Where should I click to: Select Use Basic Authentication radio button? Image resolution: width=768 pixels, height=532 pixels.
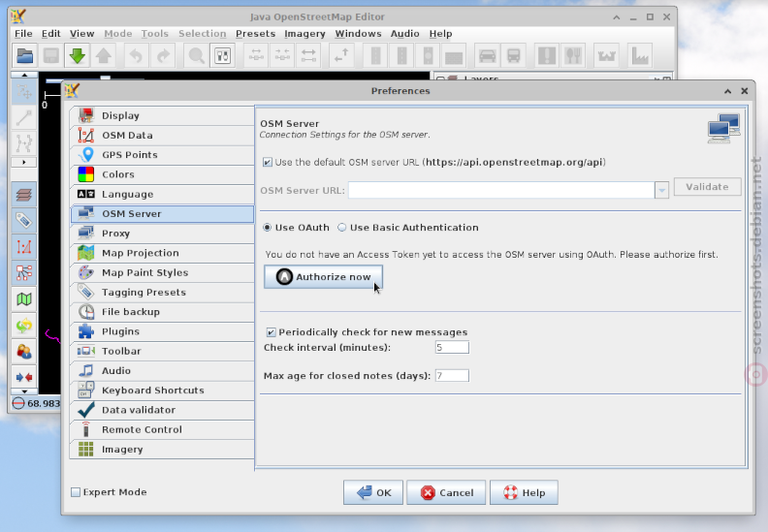click(x=342, y=228)
